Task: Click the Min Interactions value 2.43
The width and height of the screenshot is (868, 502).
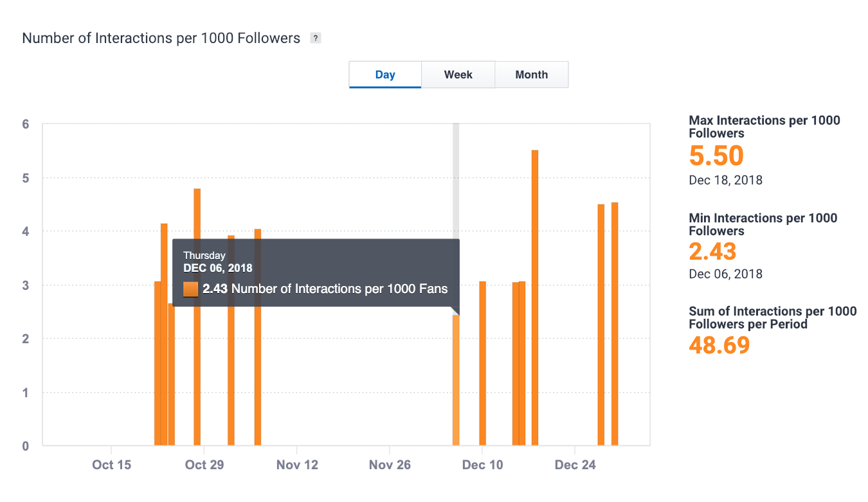Action: (712, 251)
